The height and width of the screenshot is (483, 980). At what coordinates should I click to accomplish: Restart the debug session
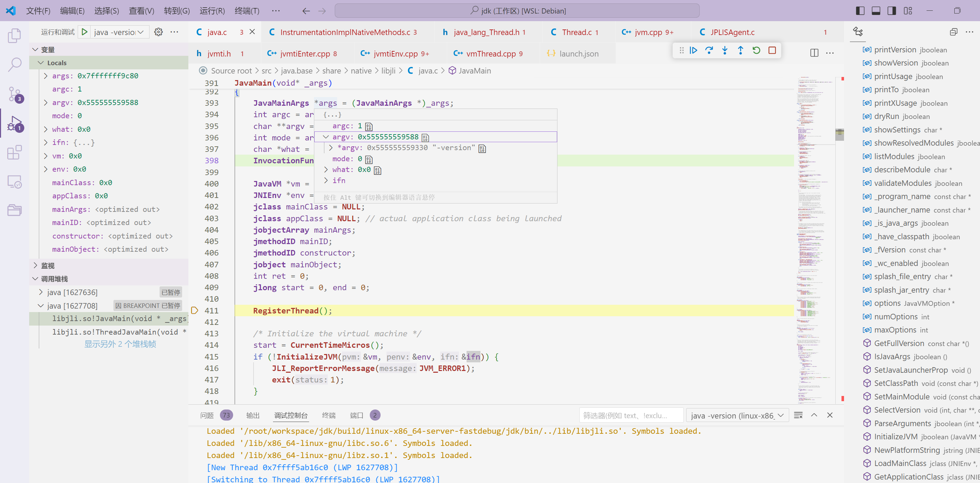[756, 50]
